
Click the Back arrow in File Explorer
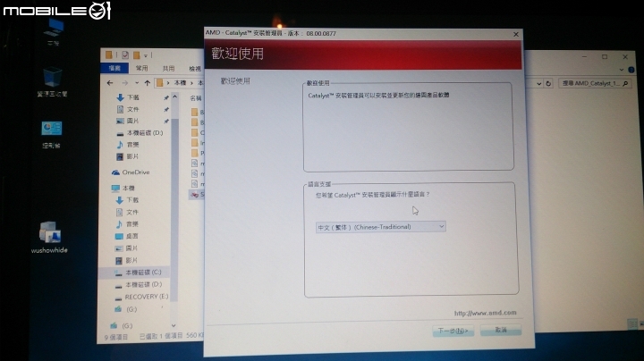tap(110, 83)
